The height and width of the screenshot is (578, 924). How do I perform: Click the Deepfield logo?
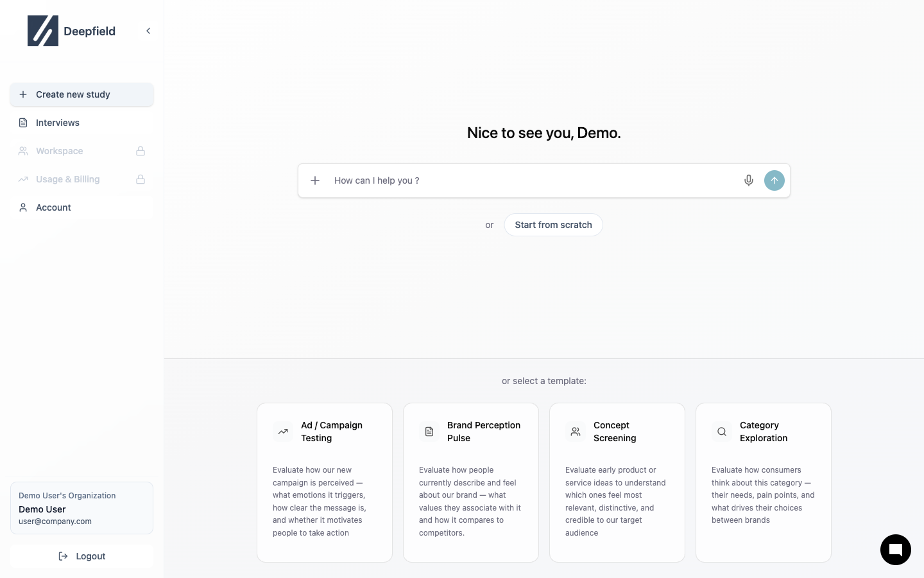tap(43, 30)
